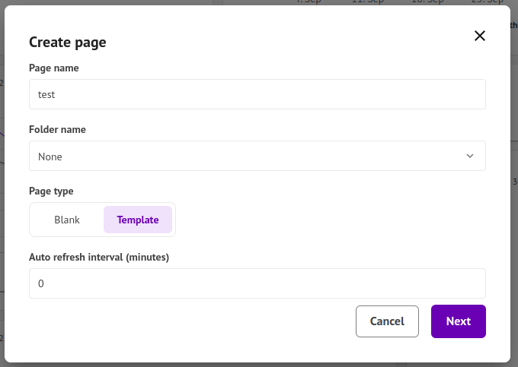Click the Page type label
The height and width of the screenshot is (367, 518).
click(x=51, y=191)
